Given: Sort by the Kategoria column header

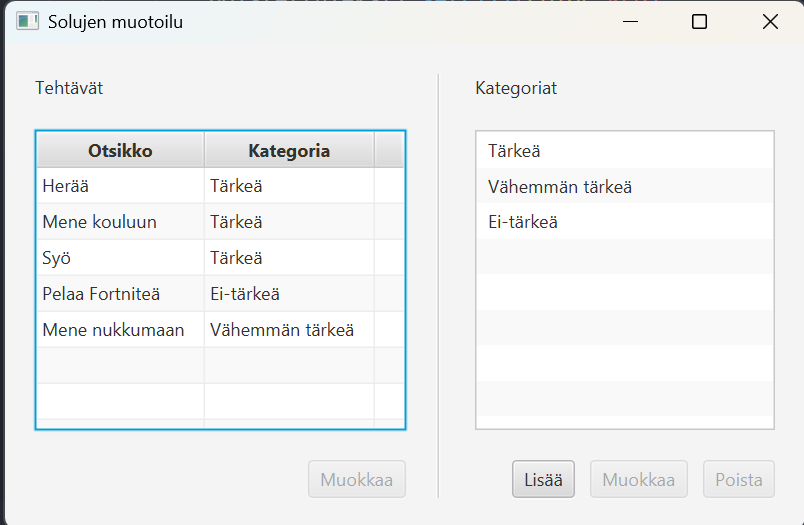Looking at the screenshot, I should [x=289, y=151].
